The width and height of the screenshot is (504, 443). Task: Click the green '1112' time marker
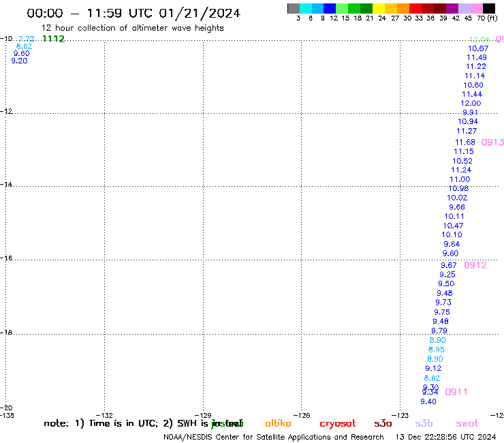click(54, 39)
